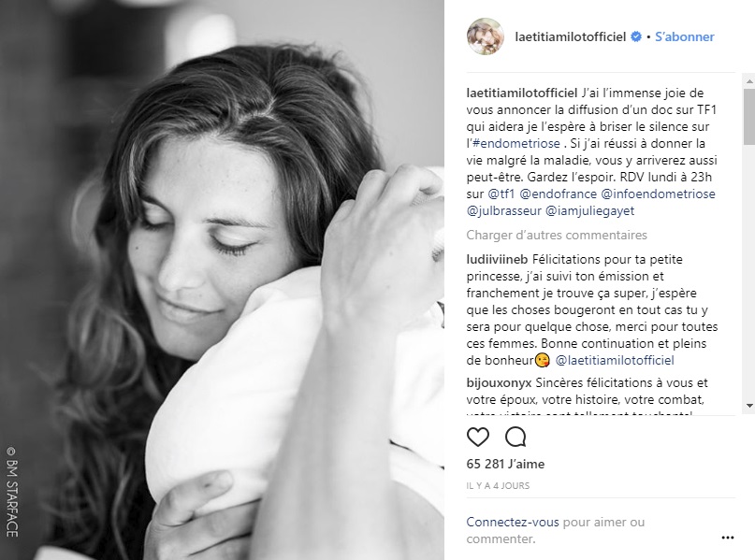Open the @iamjuliegayet profile mention
Image resolution: width=755 pixels, height=560 pixels.
point(589,210)
